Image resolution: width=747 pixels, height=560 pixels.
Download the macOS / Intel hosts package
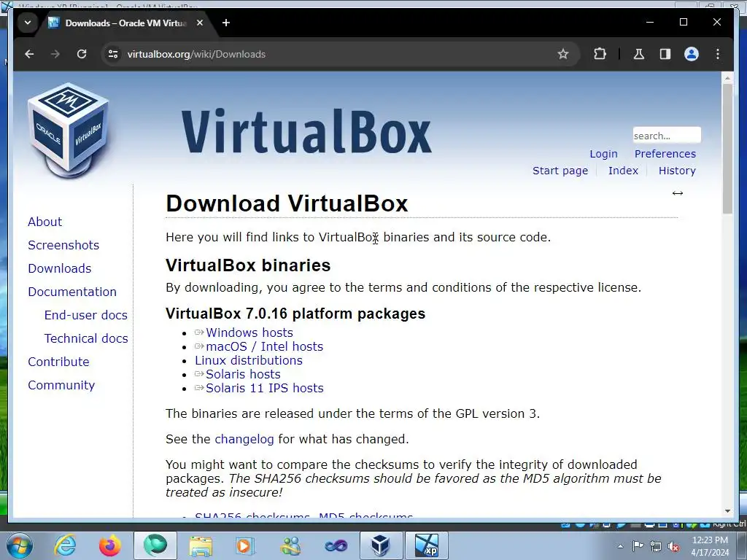pos(264,346)
